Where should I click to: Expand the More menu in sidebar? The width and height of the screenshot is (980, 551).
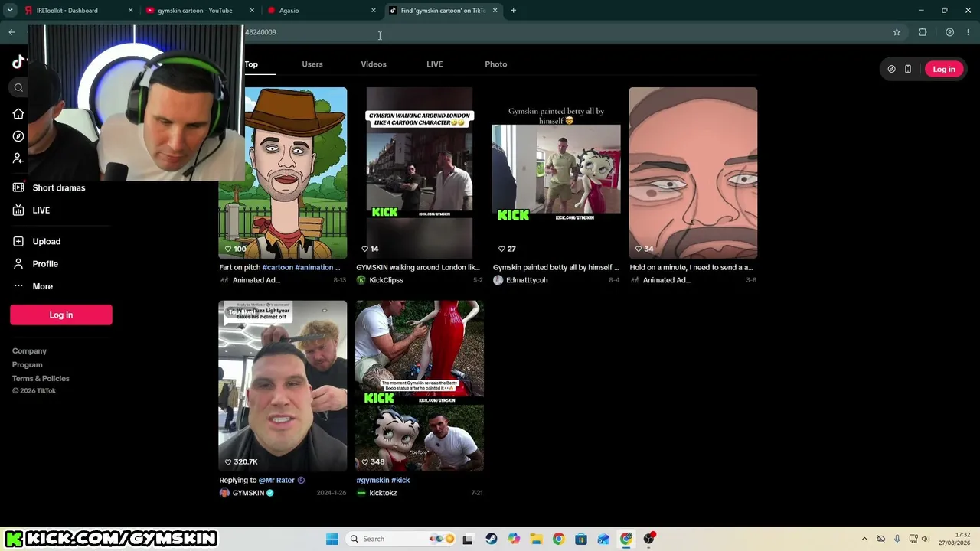(x=33, y=286)
